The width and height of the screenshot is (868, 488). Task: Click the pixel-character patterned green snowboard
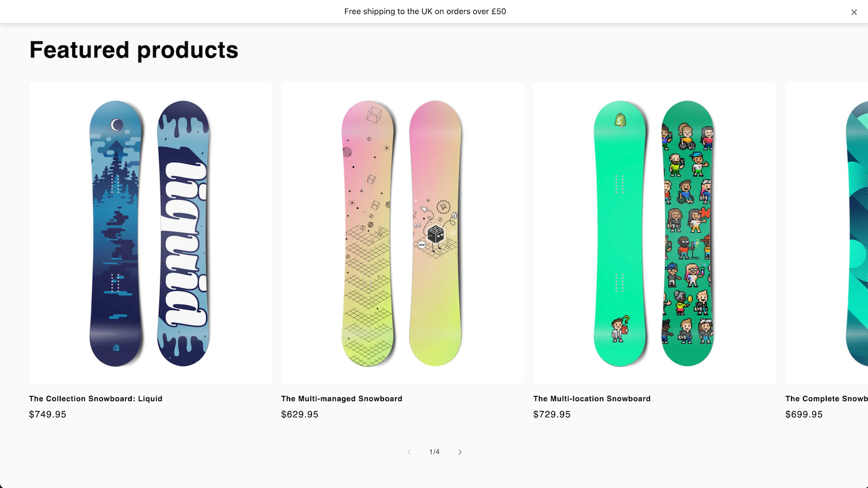point(687,233)
